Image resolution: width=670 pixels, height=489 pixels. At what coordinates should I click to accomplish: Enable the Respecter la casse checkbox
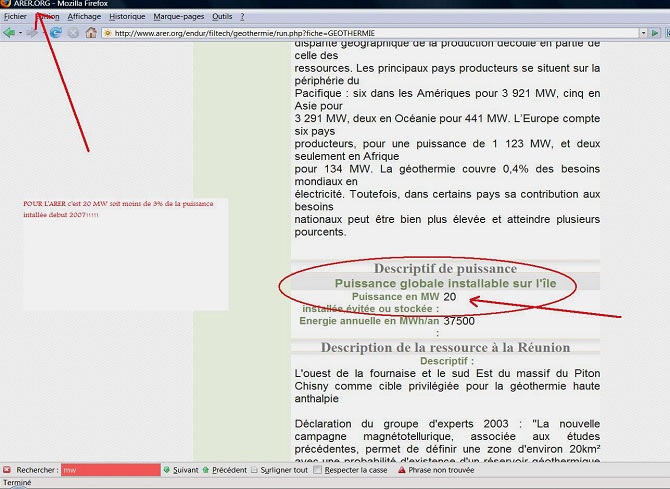(x=319, y=469)
